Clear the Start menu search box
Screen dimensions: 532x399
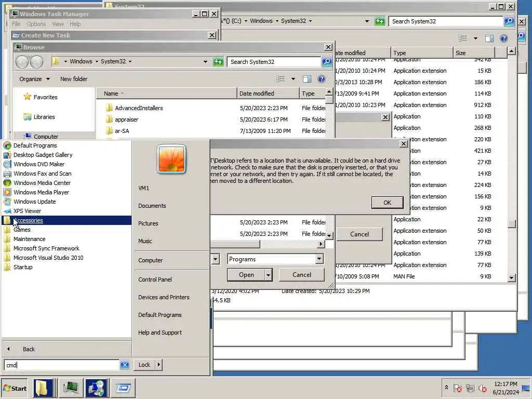click(x=125, y=365)
